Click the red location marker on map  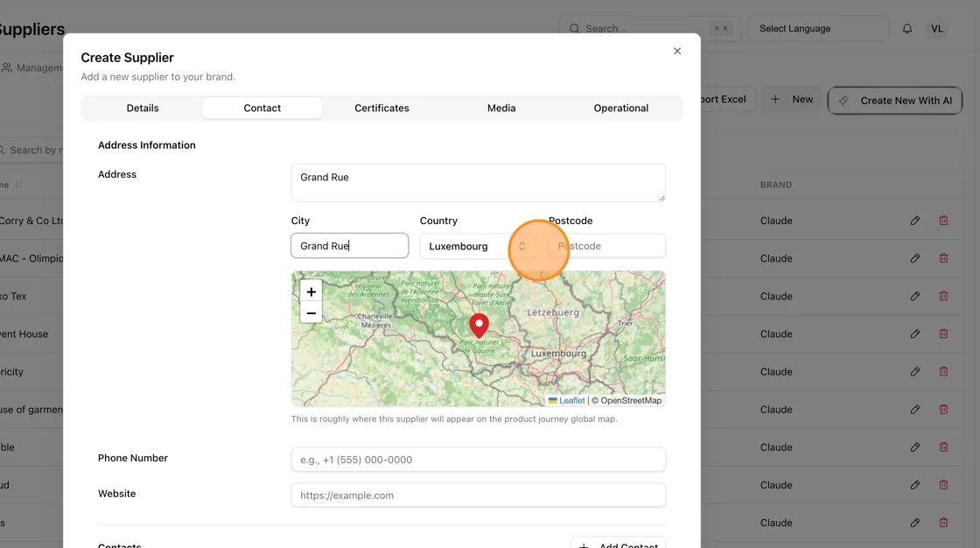(x=479, y=327)
